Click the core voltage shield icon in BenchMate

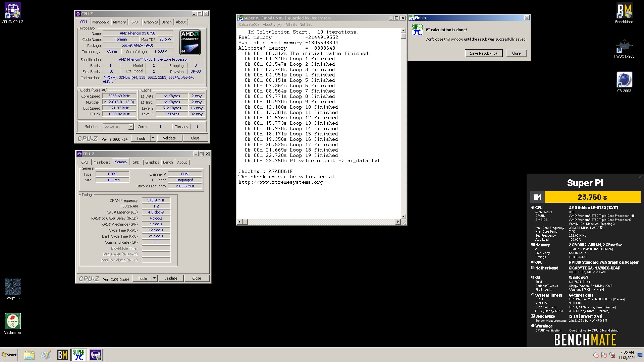pos(601,228)
